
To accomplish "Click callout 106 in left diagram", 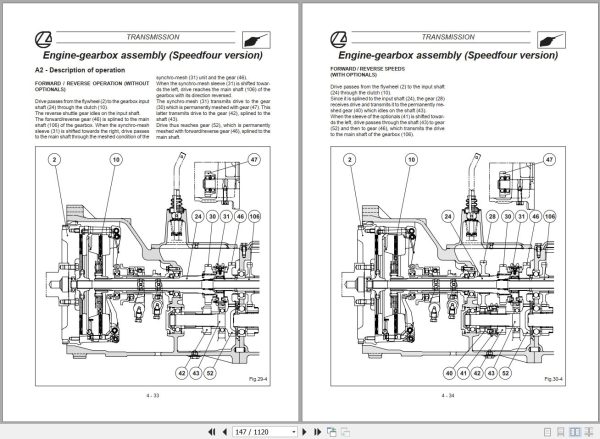I will click(254, 217).
